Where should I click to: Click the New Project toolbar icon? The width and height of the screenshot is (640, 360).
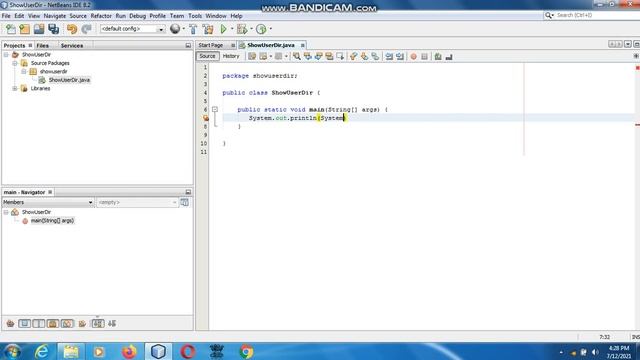point(24,29)
